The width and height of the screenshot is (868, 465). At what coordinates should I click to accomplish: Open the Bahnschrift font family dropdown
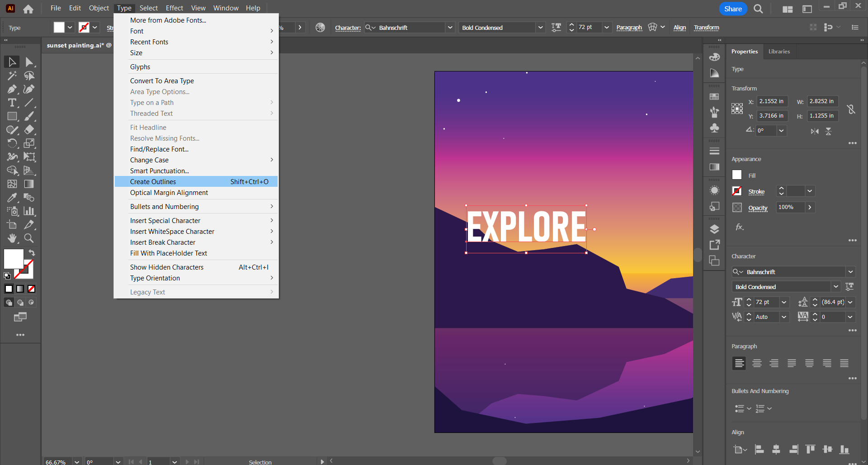(x=851, y=272)
